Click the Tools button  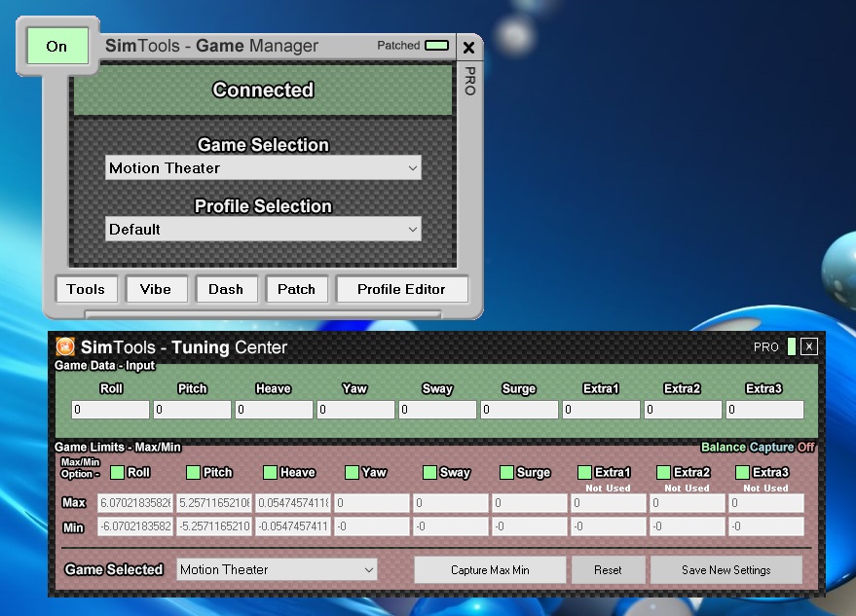pyautogui.click(x=86, y=289)
